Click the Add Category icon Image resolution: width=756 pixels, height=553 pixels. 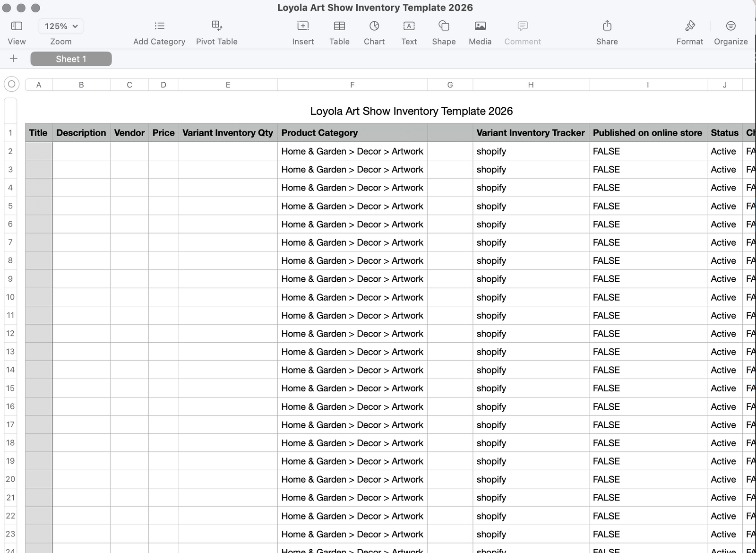coord(159,26)
